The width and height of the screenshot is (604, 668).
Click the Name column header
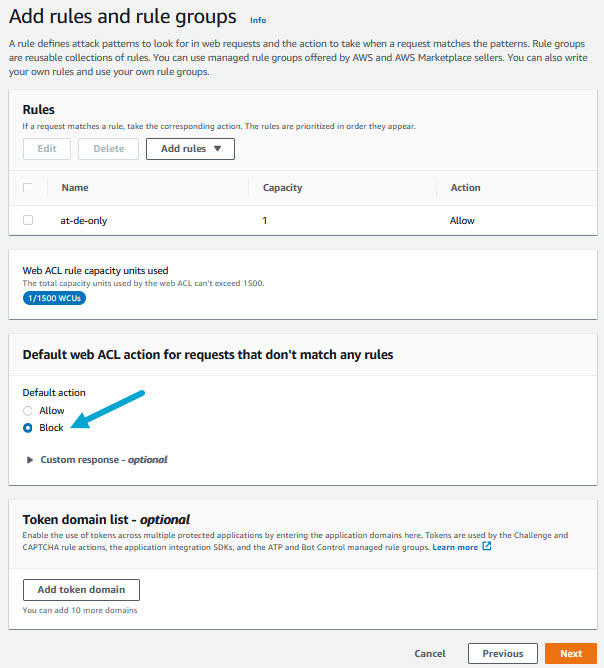pyautogui.click(x=75, y=188)
